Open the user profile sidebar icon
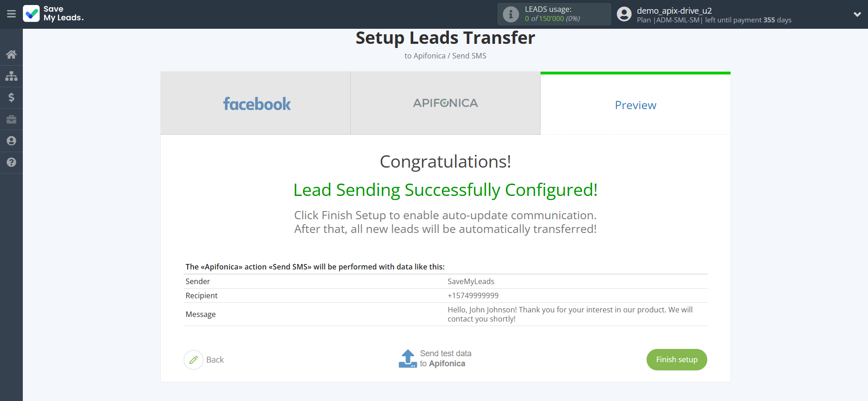Image resolution: width=868 pixels, height=401 pixels. click(x=11, y=141)
